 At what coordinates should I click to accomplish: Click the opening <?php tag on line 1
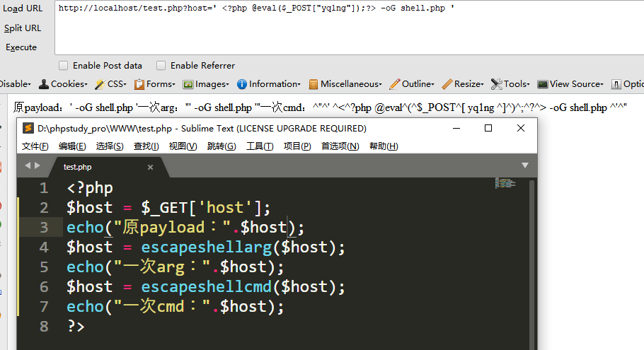(90, 188)
